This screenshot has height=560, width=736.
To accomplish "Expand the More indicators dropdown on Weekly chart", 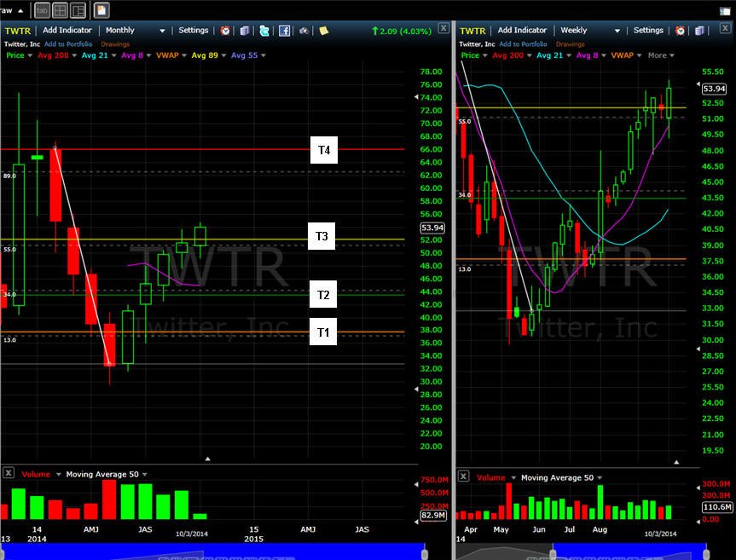I will click(661, 55).
